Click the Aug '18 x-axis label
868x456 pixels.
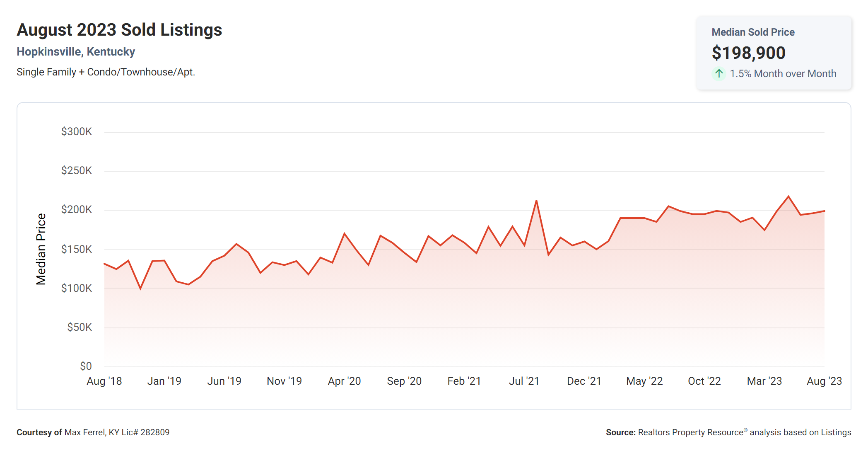104,381
